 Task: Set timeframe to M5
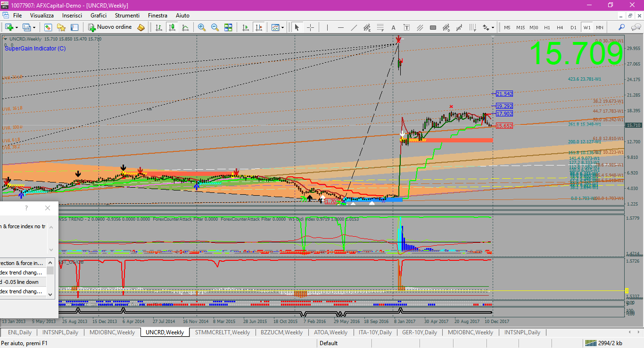click(507, 27)
